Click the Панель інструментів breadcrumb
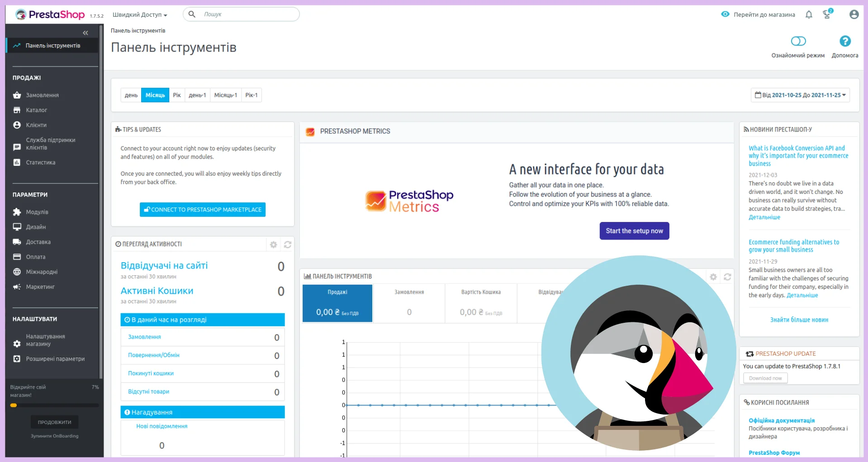Image resolution: width=868 pixels, height=462 pixels. point(138,31)
